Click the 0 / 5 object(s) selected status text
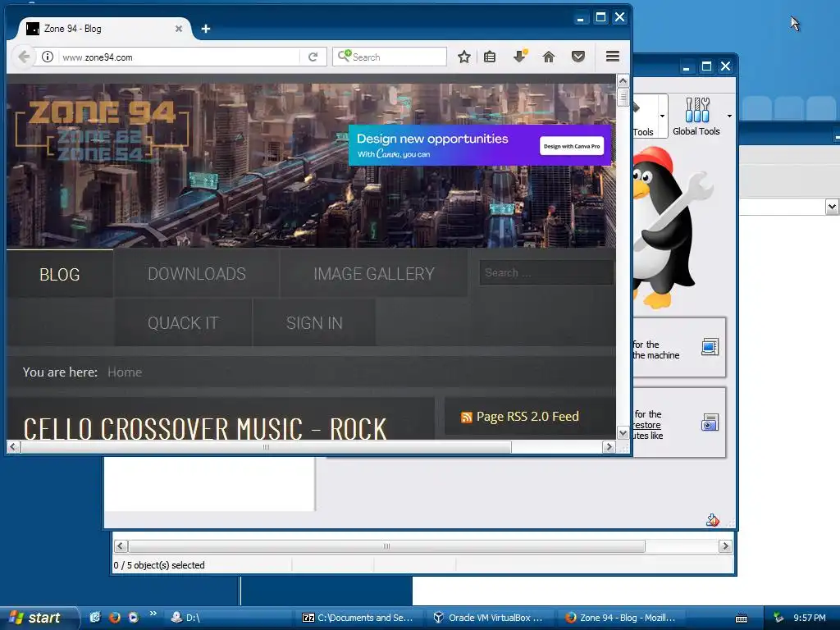 coord(159,565)
